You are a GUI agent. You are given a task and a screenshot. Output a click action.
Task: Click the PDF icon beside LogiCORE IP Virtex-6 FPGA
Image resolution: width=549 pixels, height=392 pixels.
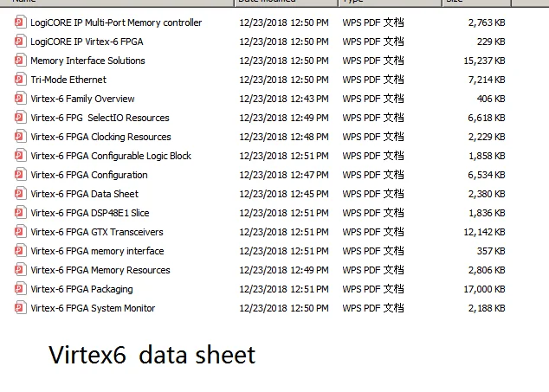pos(20,42)
